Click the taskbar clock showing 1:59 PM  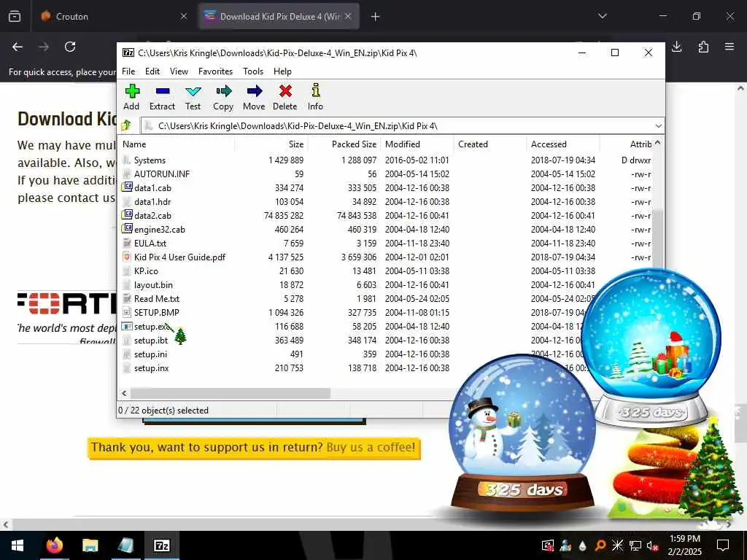(x=685, y=545)
